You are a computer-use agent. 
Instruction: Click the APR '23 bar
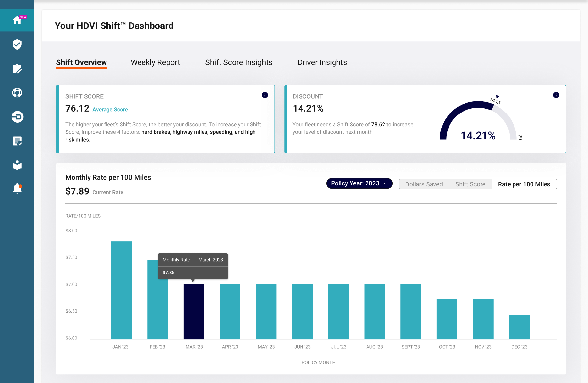[x=230, y=312]
